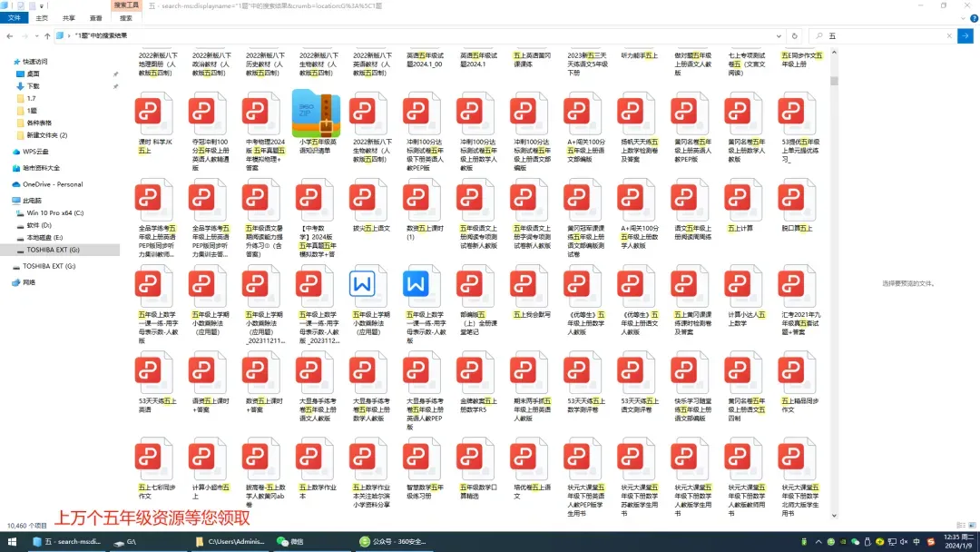The height and width of the screenshot is (552, 980).
Task: Open the Windows Start menu
Action: click(x=12, y=542)
